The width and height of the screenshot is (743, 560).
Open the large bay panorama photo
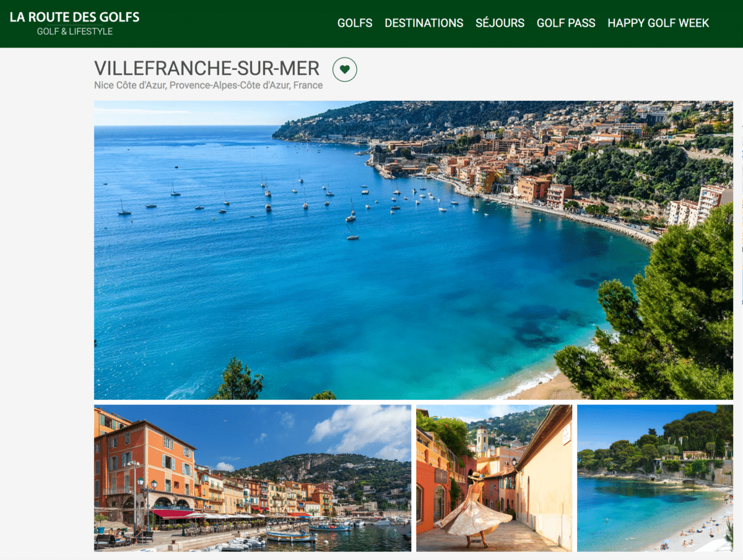414,250
